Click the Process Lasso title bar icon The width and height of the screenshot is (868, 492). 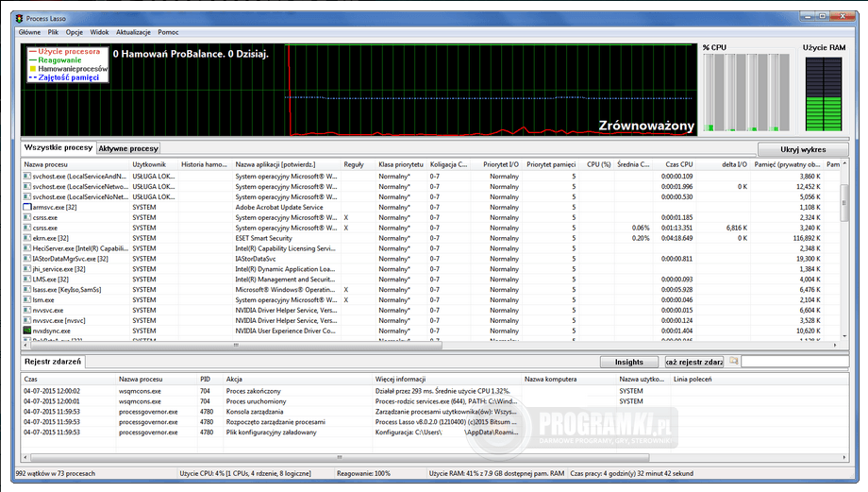[x=20, y=18]
